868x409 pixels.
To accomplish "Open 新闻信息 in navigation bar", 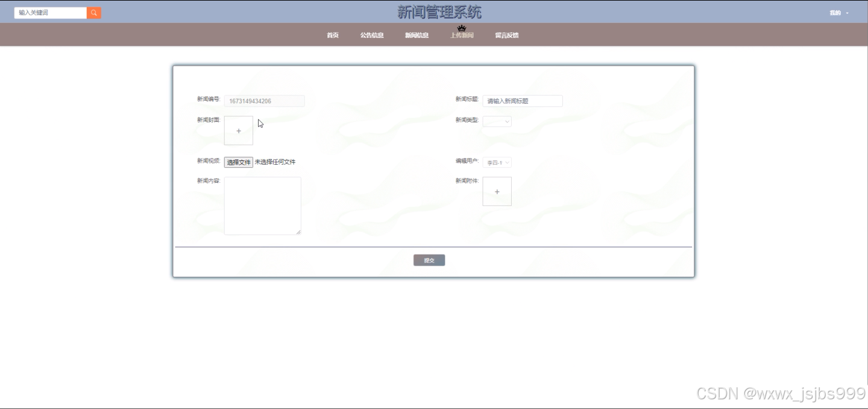I will pos(417,35).
